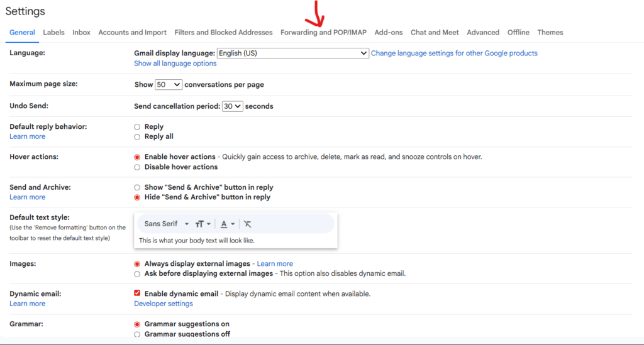
Task: Click Show all language options link
Action: pyautogui.click(x=175, y=63)
